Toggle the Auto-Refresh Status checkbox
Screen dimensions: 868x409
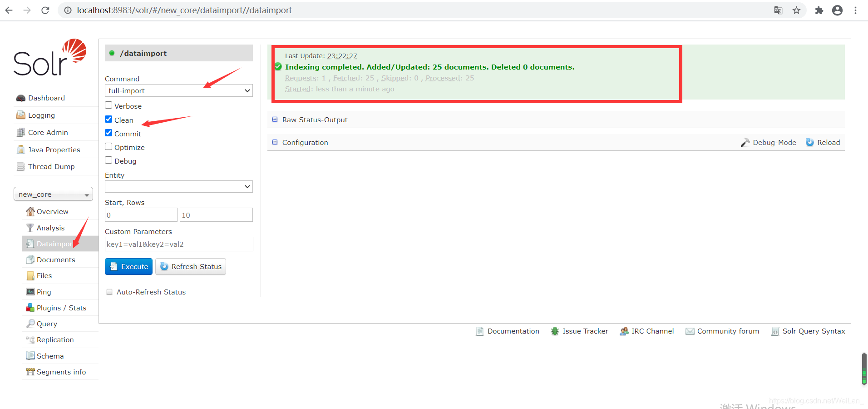coord(109,292)
